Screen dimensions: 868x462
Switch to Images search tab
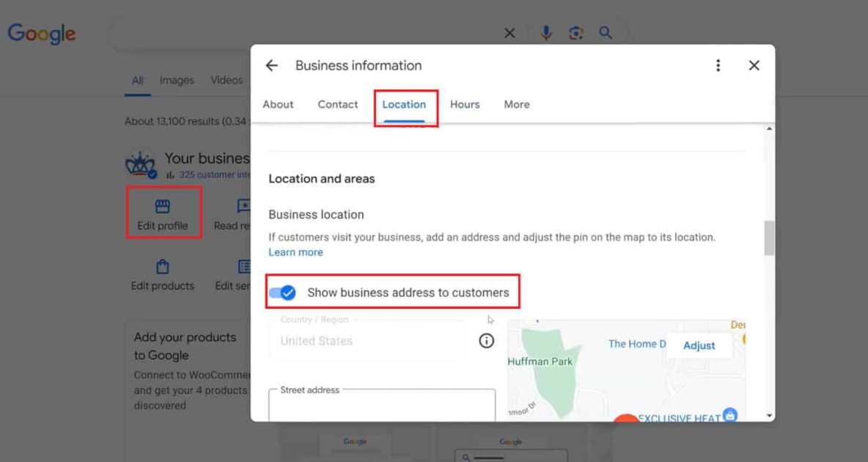(177, 81)
